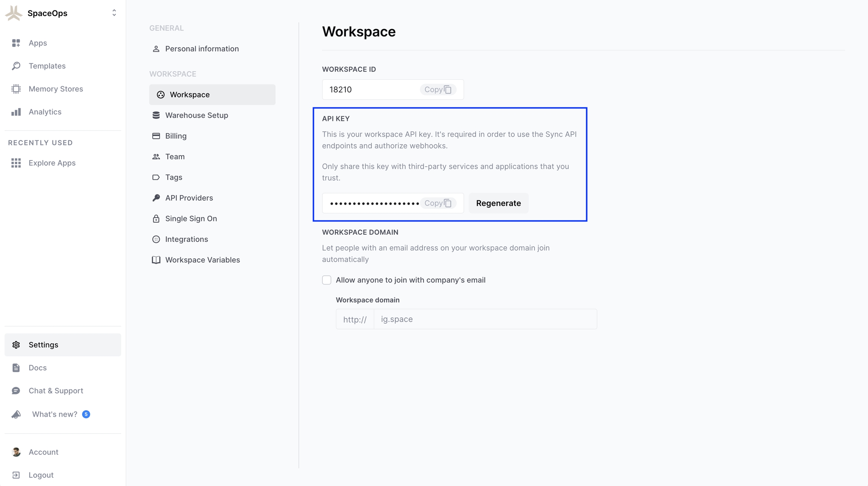This screenshot has height=486, width=868.
Task: Click the Docs document icon
Action: 16,368
